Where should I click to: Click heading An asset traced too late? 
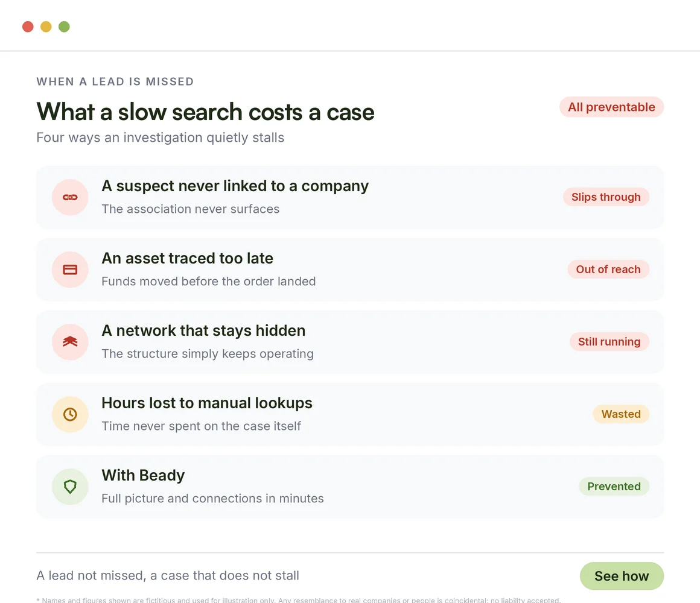pyautogui.click(x=187, y=258)
